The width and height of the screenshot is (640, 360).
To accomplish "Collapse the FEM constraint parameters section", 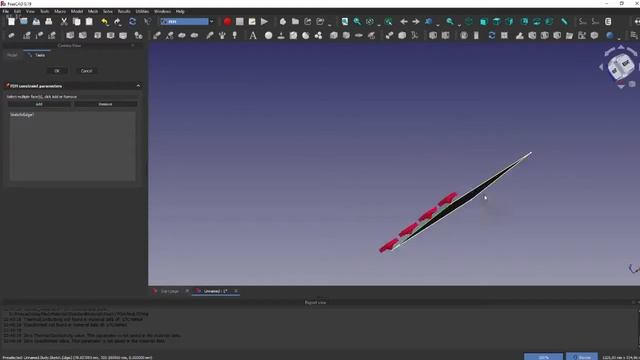I will click(138, 86).
